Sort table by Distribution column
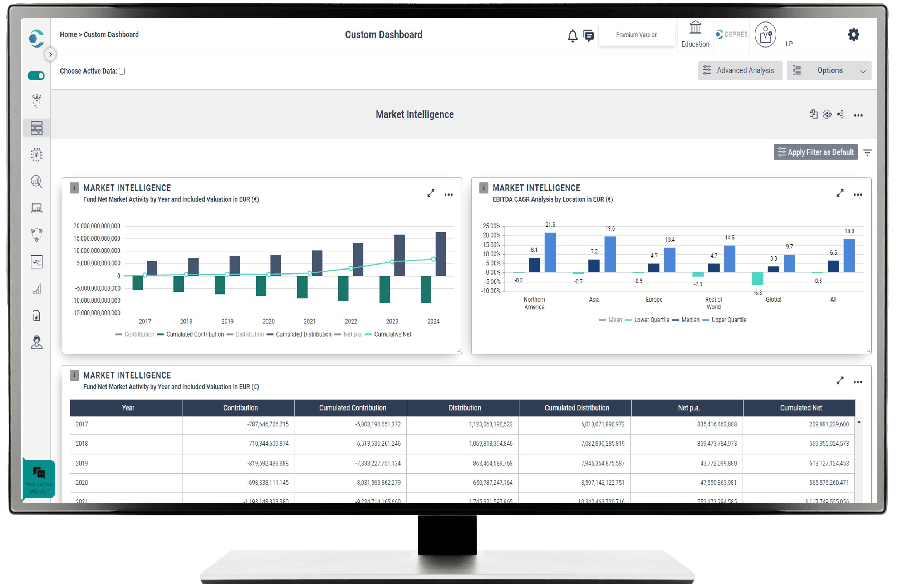The height and width of the screenshot is (588, 898). click(463, 408)
